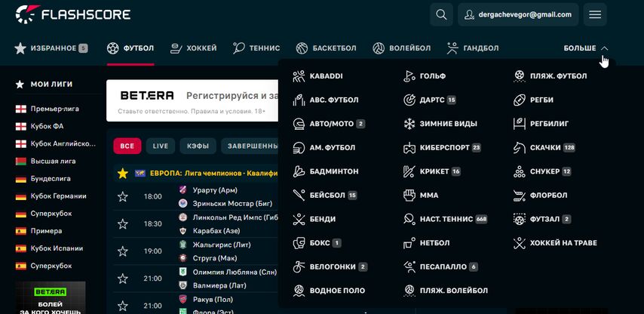Click the Скачки horse icon

520,147
